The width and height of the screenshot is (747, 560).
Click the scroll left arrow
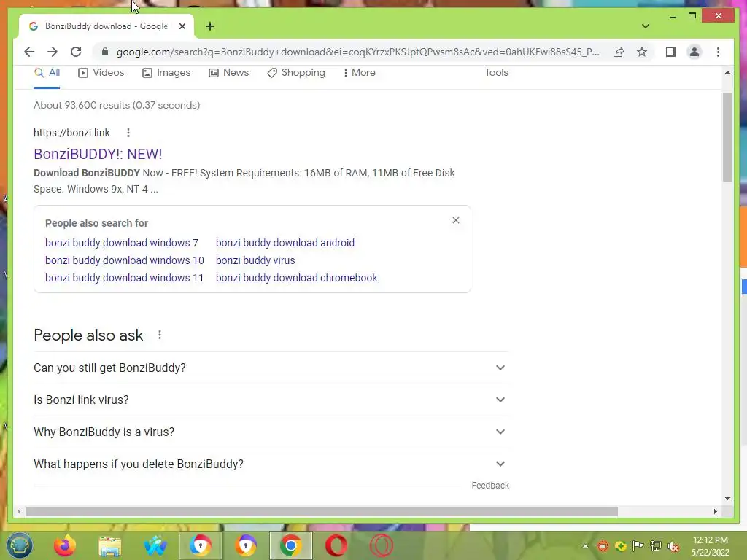19,511
